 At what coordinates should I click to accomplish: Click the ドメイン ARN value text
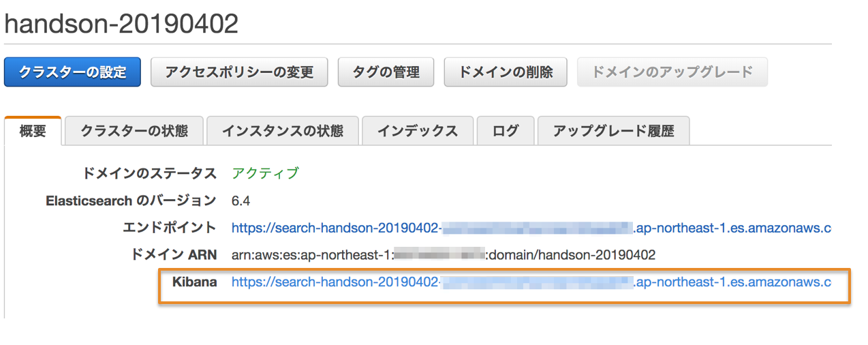pos(444,255)
